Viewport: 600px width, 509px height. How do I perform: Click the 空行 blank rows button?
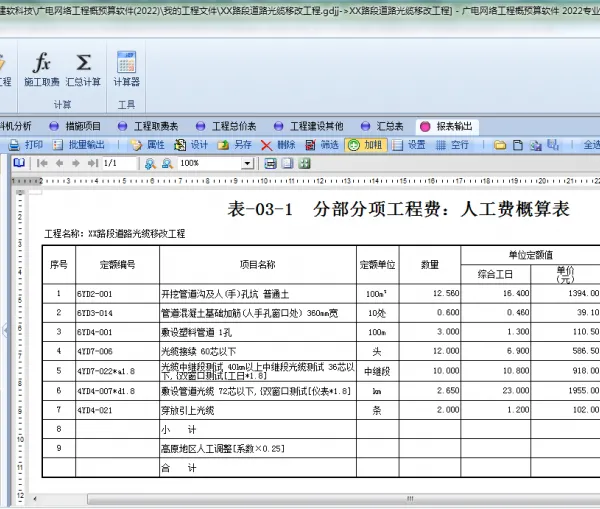point(452,145)
